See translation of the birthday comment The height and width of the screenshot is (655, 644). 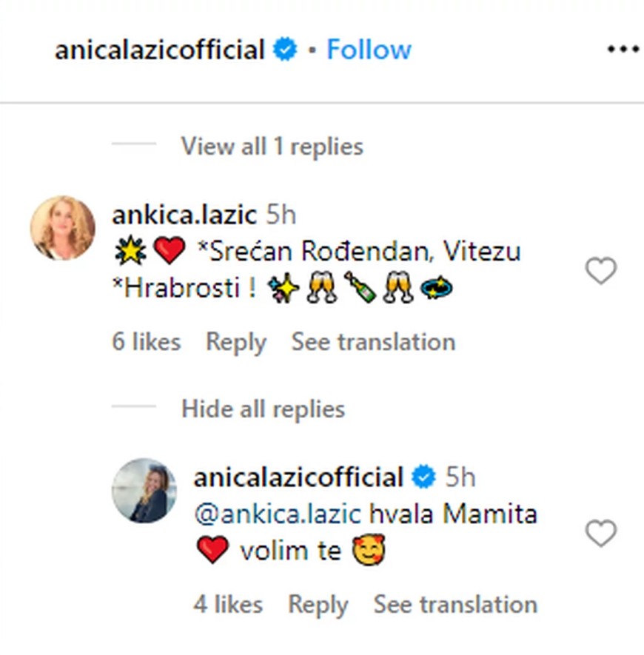[373, 342]
